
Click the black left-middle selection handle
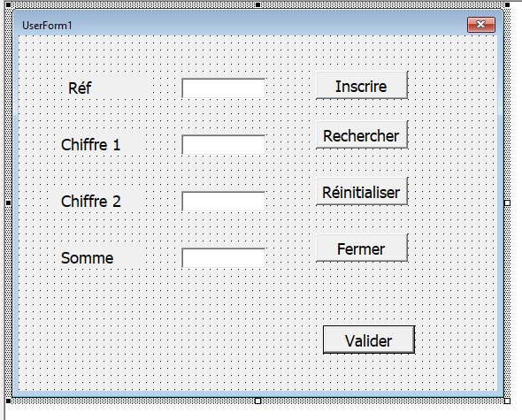tap(9, 202)
